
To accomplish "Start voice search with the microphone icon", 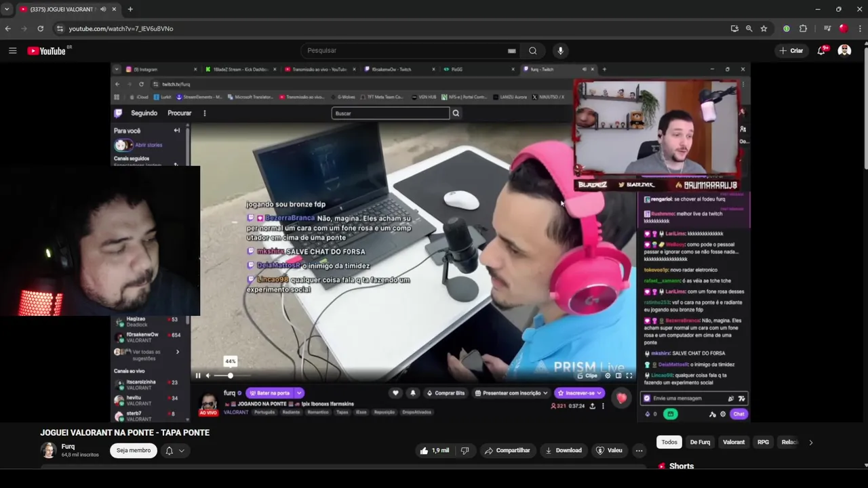I will pos(560,51).
